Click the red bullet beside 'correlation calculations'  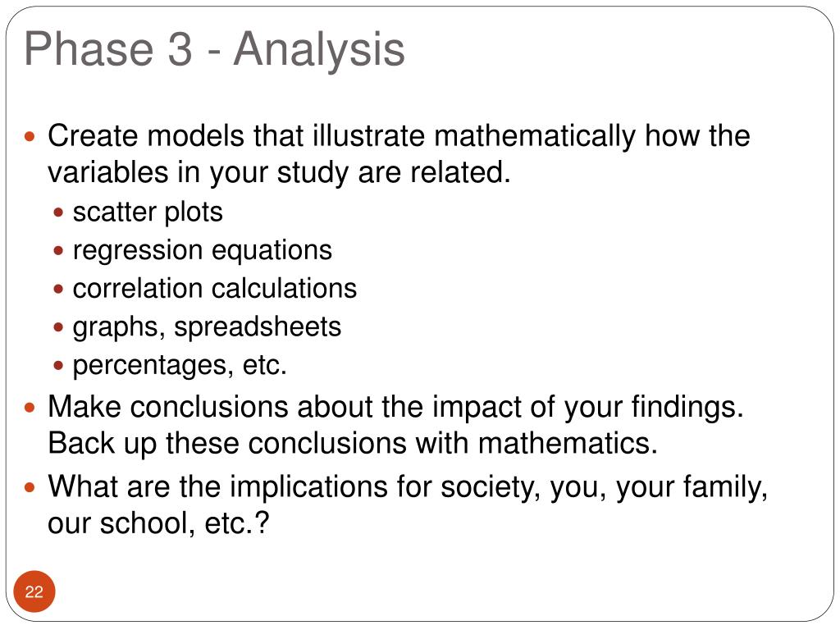tap(58, 290)
